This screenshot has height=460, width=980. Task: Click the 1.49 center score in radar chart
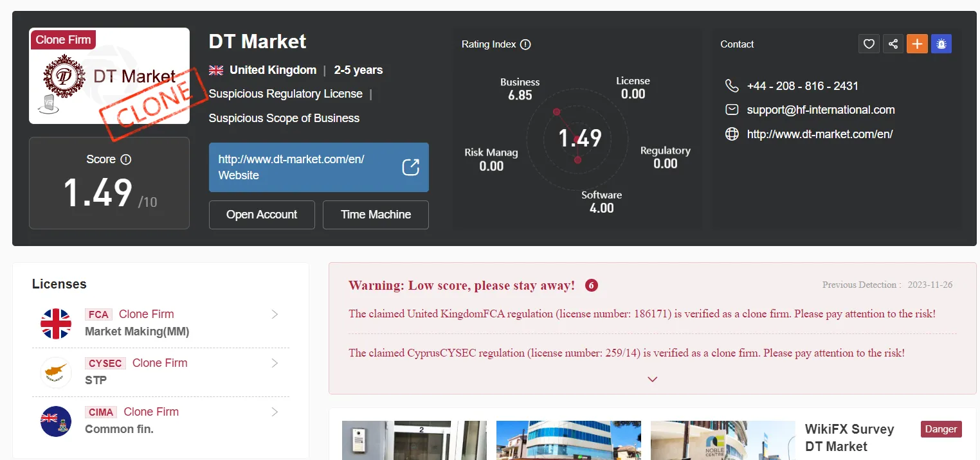579,138
